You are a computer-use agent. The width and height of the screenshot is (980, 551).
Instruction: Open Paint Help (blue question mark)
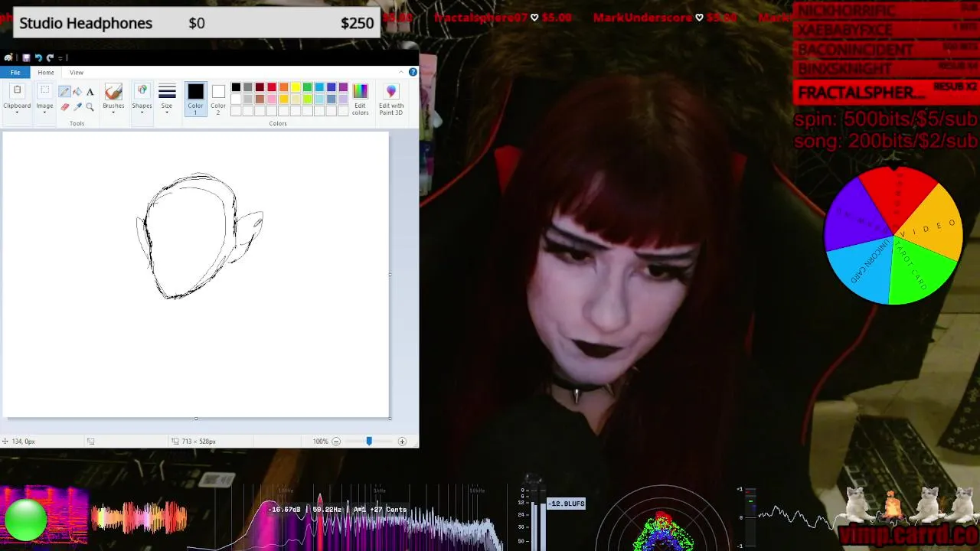pyautogui.click(x=413, y=72)
